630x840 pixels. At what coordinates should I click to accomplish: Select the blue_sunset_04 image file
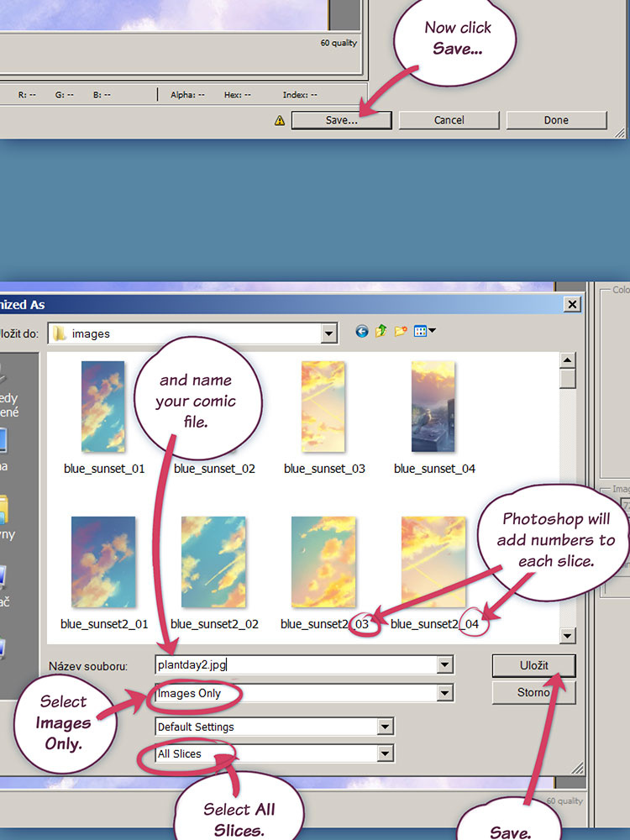tap(433, 407)
